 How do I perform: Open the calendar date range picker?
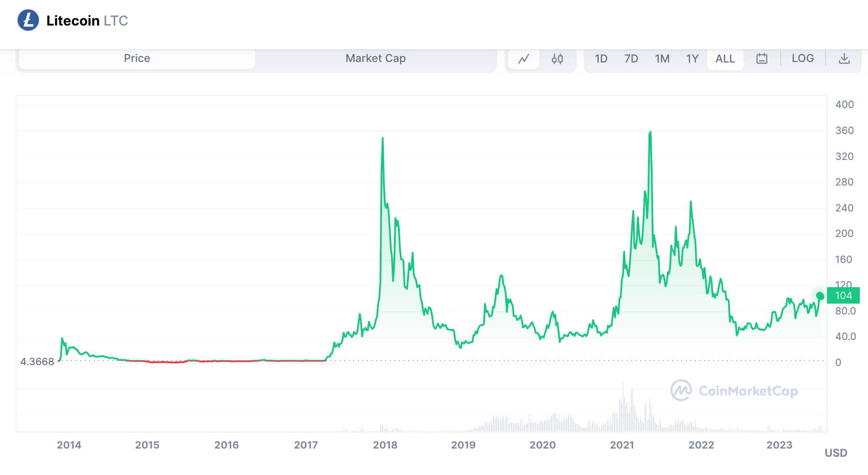point(762,59)
